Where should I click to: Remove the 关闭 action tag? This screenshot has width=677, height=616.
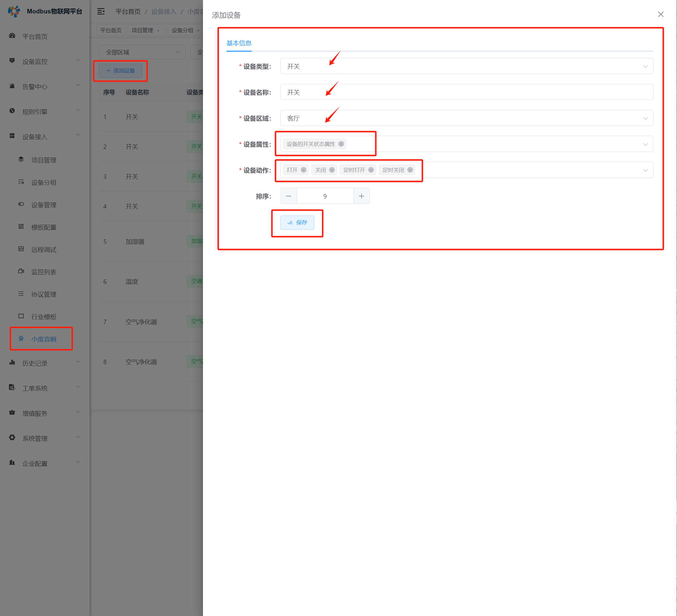332,170
